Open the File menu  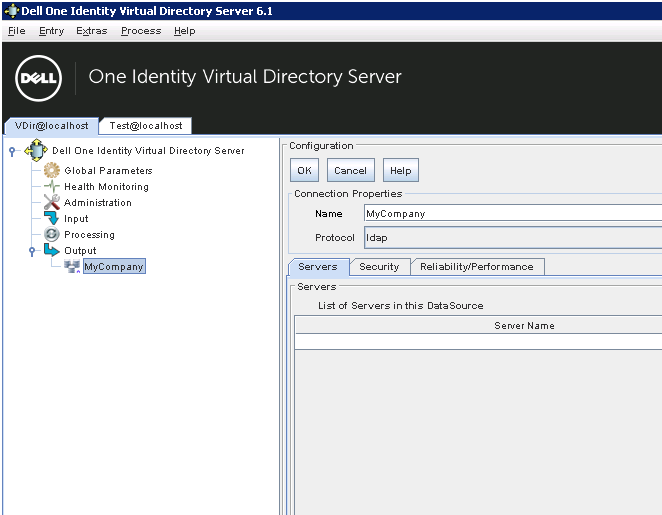(x=16, y=31)
